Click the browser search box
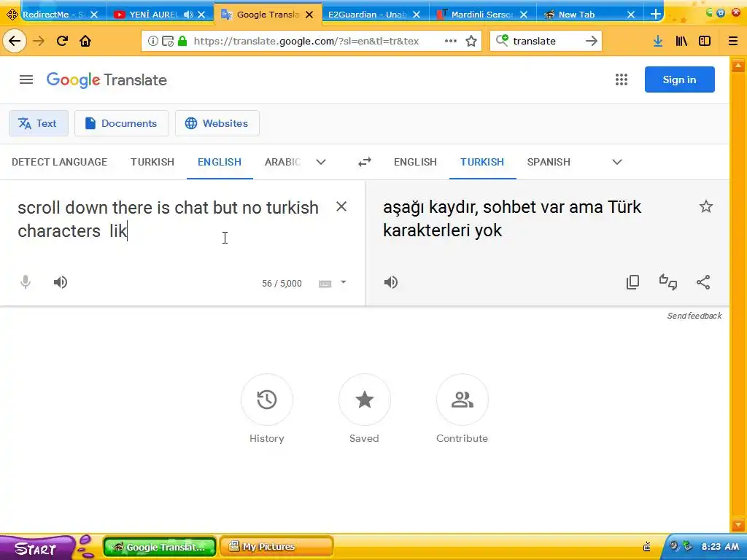The width and height of the screenshot is (747, 560). [x=544, y=41]
